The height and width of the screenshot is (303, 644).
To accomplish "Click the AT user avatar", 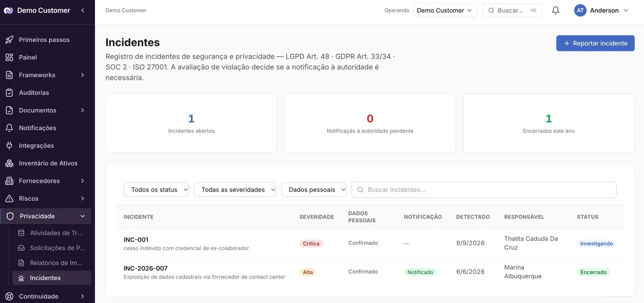I will click(580, 10).
